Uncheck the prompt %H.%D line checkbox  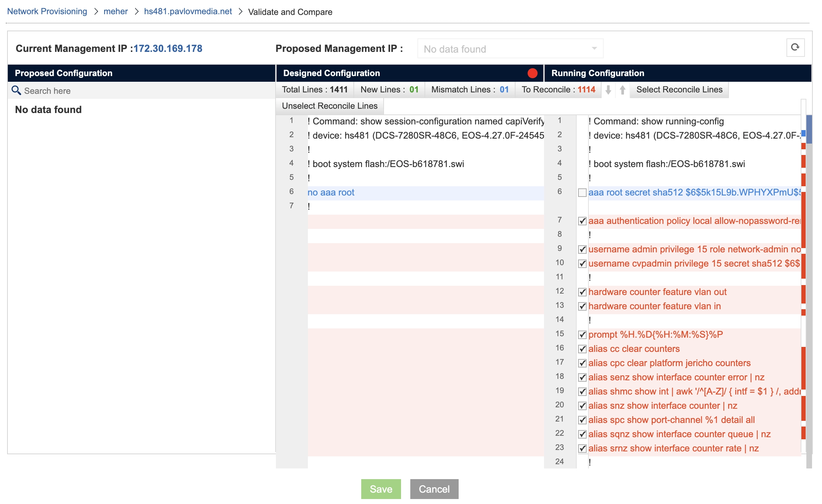coord(582,335)
